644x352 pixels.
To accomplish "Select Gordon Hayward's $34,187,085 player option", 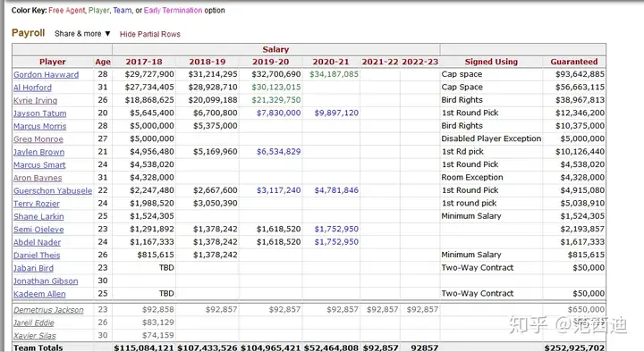I will click(334, 74).
